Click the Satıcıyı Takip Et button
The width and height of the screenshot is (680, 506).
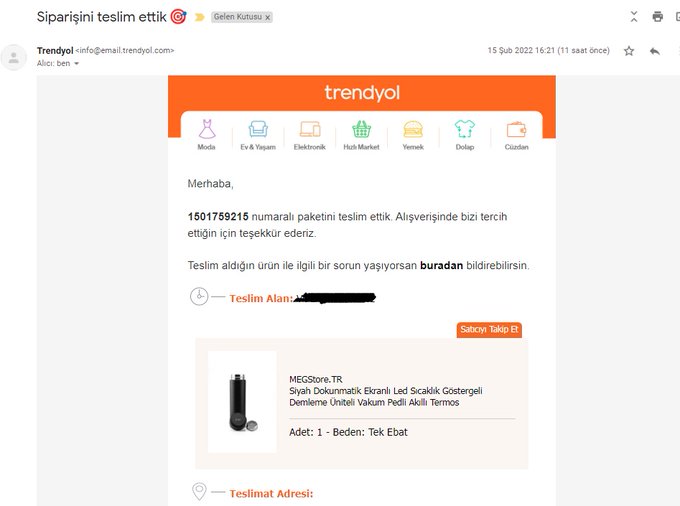click(x=489, y=330)
